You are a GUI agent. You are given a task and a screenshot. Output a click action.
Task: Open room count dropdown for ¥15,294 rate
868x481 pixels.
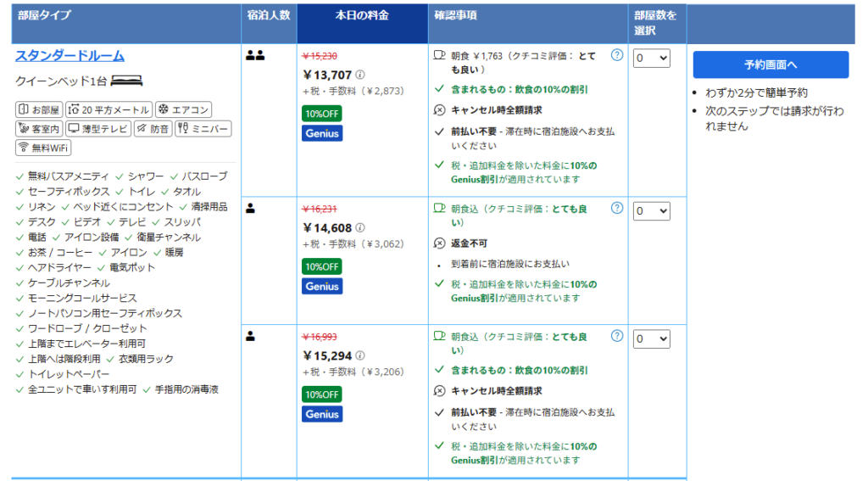[x=651, y=338]
